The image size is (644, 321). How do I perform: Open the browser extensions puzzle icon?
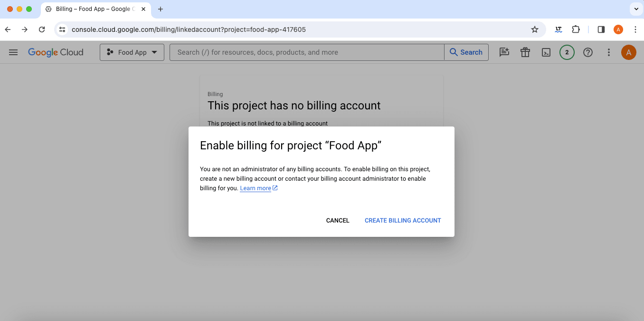[576, 29]
